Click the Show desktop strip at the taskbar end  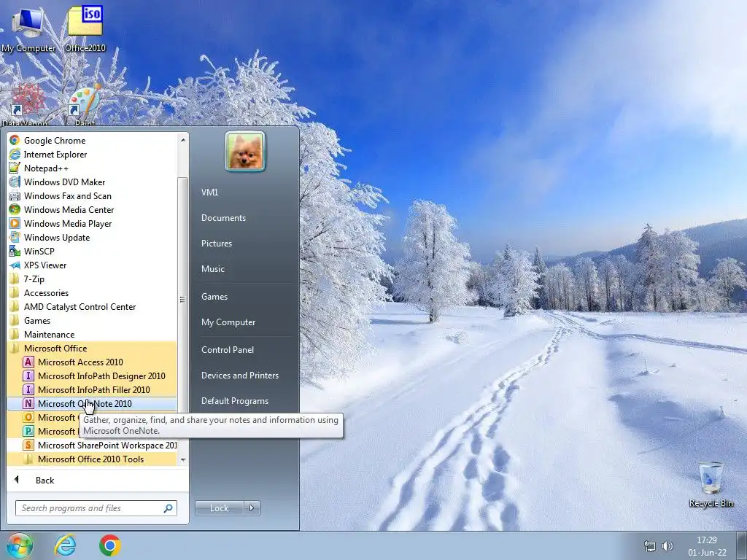pyautogui.click(x=741, y=545)
